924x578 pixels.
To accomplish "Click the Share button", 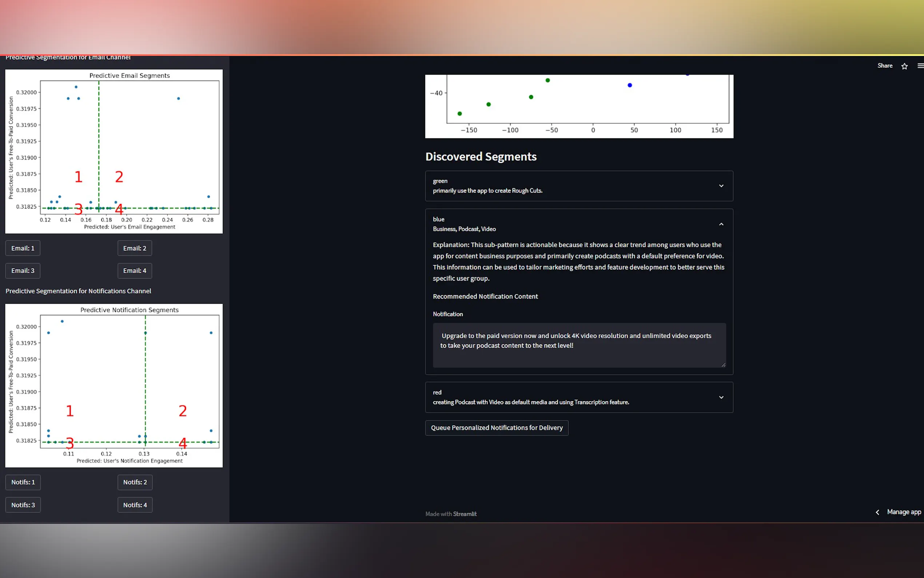I will (885, 66).
